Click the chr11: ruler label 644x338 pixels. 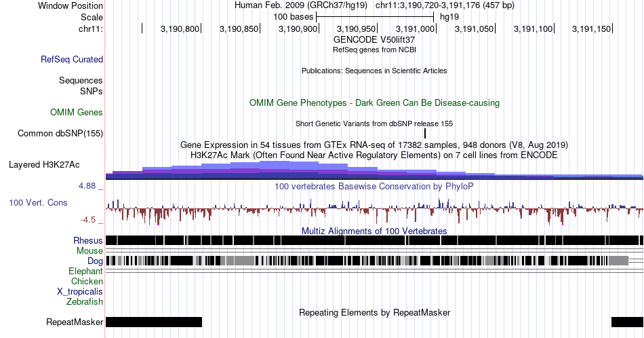90,29
